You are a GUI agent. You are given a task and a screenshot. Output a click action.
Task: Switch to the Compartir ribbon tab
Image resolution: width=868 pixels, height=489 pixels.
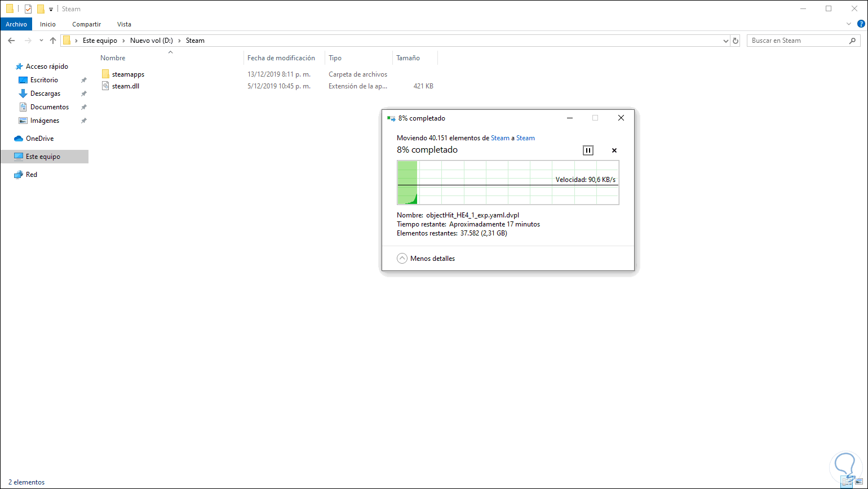click(x=87, y=24)
